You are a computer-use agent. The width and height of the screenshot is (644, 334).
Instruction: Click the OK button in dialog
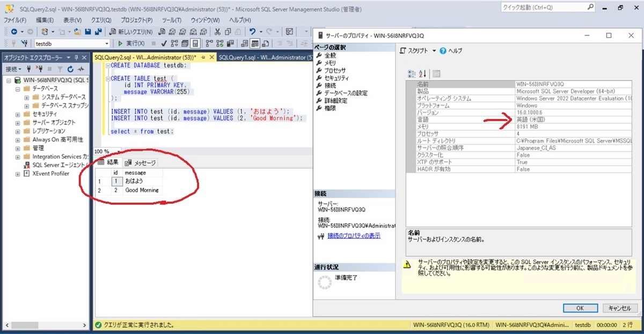(580, 308)
